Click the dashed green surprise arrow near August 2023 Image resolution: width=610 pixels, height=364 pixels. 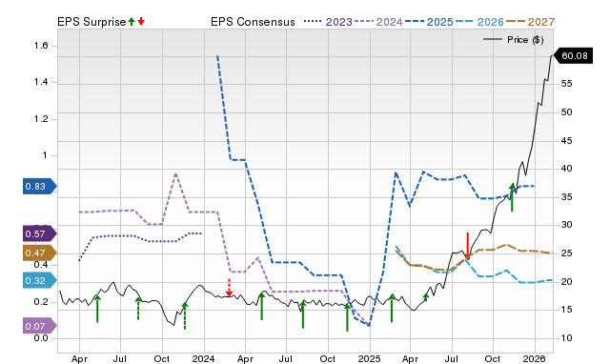click(138, 309)
